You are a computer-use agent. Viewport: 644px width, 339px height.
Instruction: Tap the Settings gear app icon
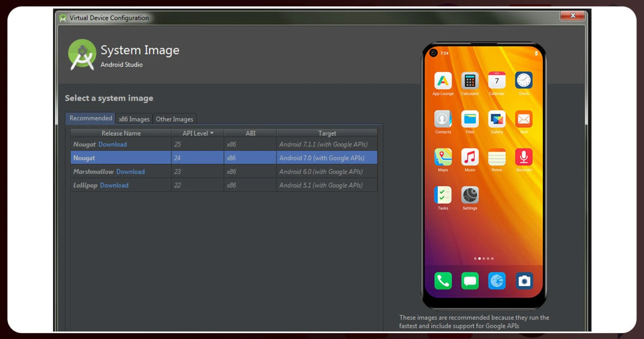(x=470, y=195)
